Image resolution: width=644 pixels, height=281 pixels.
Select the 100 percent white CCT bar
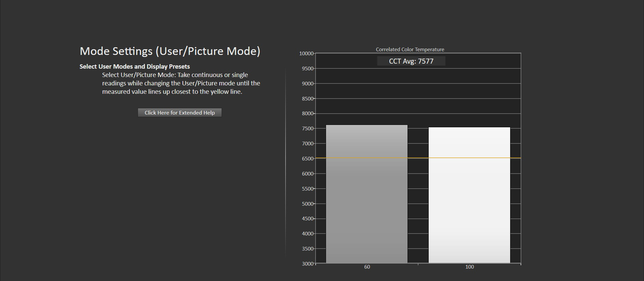pos(469,195)
